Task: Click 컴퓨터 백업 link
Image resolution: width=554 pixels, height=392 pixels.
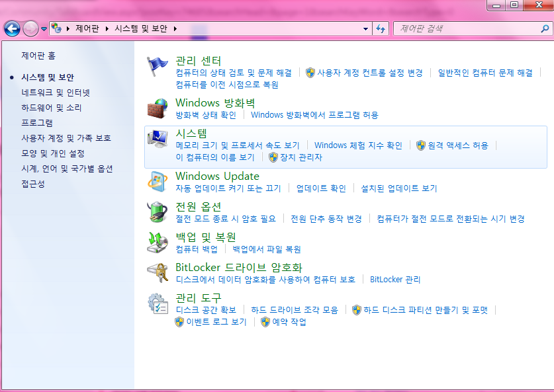Action: (x=197, y=249)
